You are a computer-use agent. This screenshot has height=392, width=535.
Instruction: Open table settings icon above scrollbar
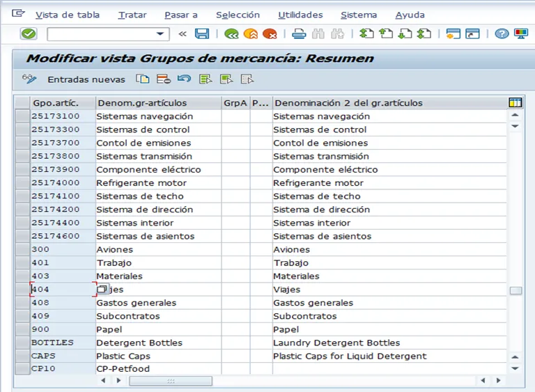(515, 102)
